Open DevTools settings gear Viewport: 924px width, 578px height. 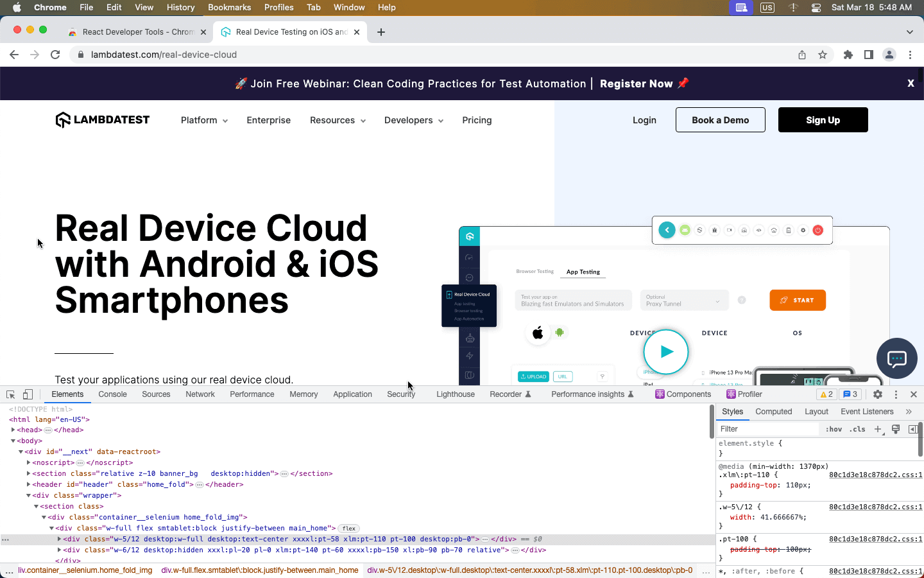coord(878,394)
